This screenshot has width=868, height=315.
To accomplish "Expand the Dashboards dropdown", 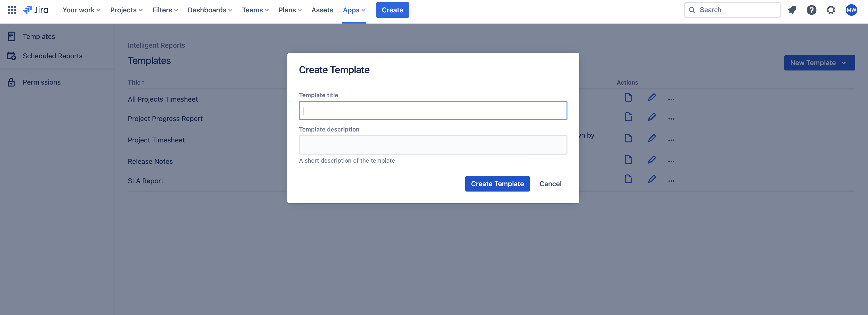I will click(210, 10).
